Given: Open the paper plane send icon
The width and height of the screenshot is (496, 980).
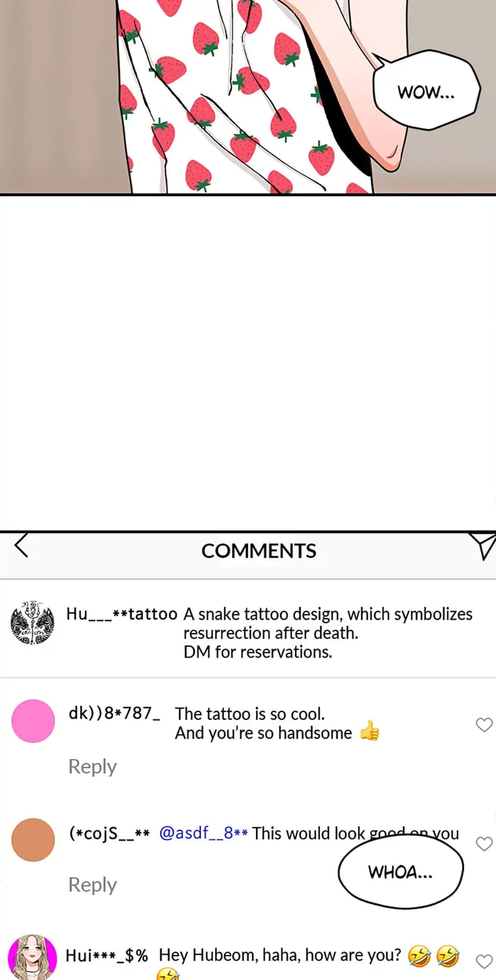Looking at the screenshot, I should point(483,546).
